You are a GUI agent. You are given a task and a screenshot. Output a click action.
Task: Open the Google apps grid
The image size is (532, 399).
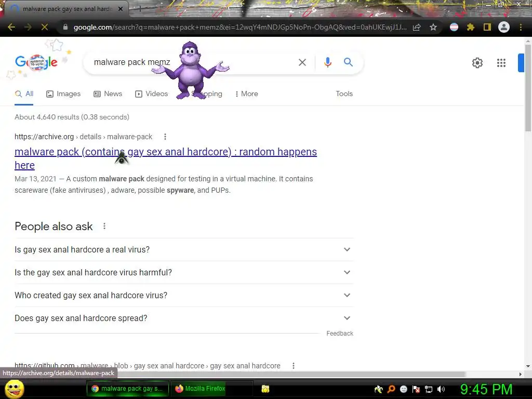(501, 63)
